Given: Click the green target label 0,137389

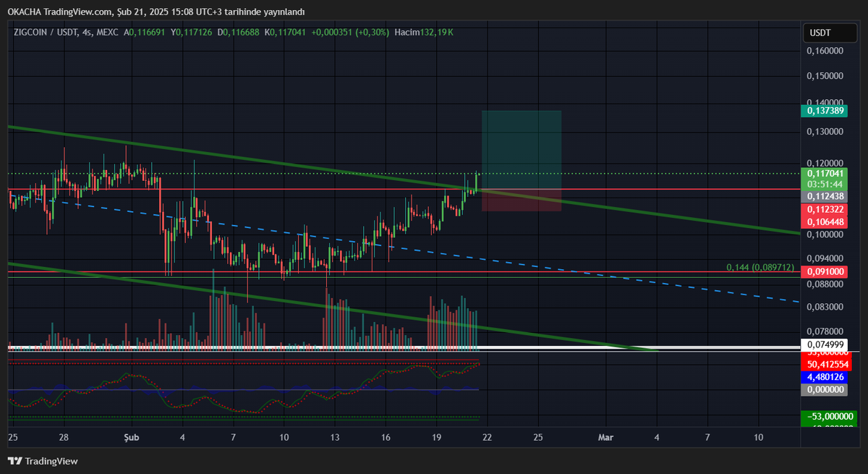Looking at the screenshot, I should (826, 111).
